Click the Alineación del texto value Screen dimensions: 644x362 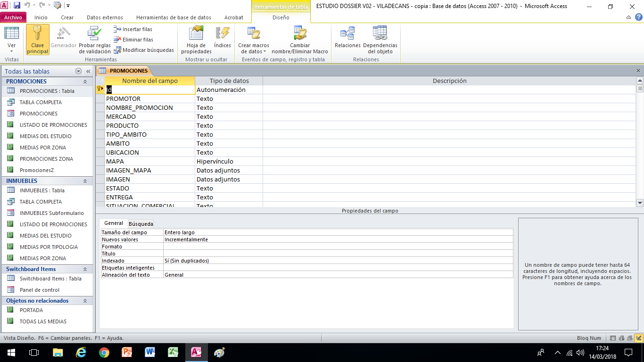338,275
